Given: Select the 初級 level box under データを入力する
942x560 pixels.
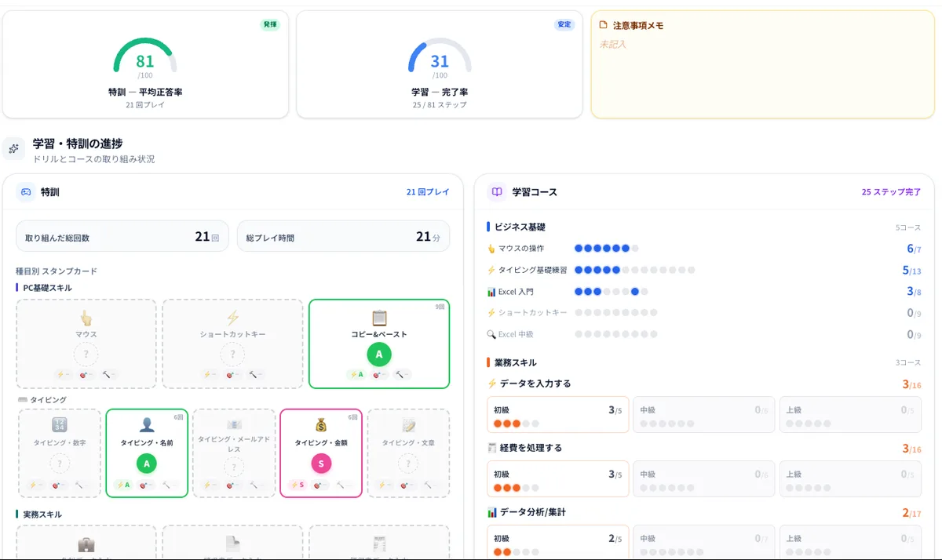Looking at the screenshot, I should (x=557, y=414).
